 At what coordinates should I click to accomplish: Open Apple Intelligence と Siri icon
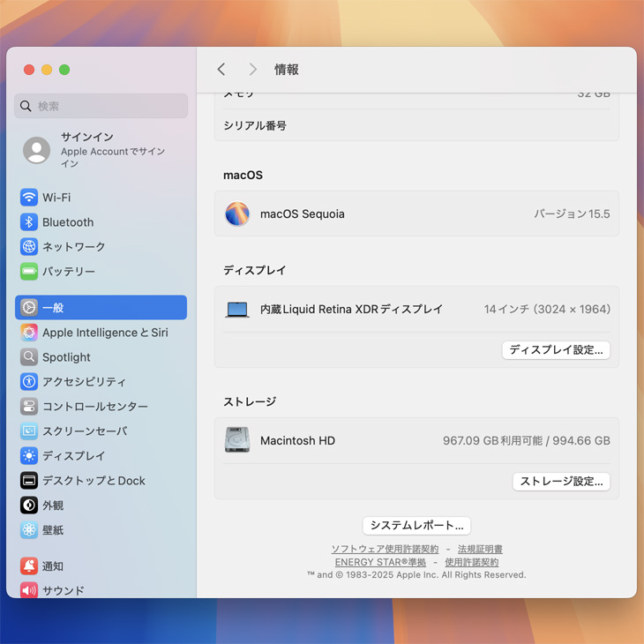pyautogui.click(x=29, y=333)
